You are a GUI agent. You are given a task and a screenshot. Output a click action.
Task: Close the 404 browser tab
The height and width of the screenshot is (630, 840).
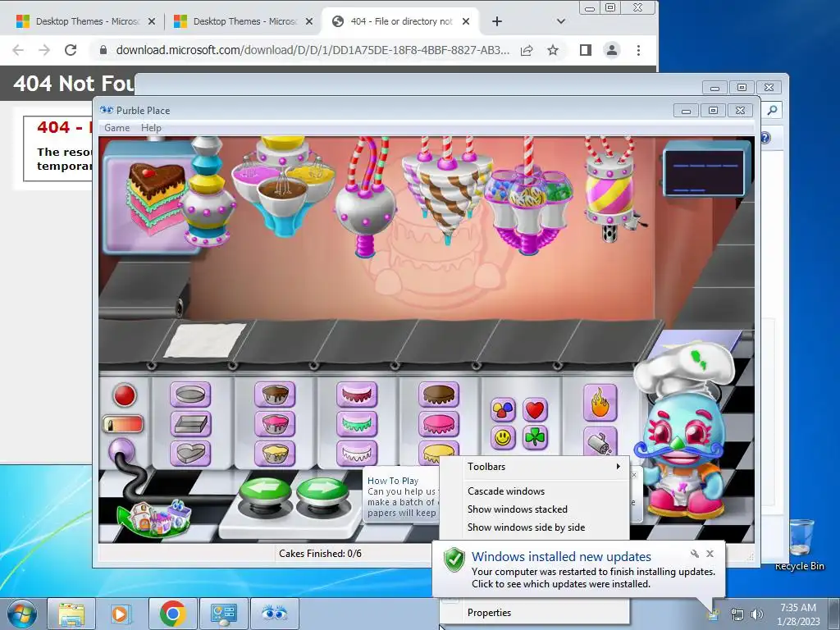[x=466, y=21]
